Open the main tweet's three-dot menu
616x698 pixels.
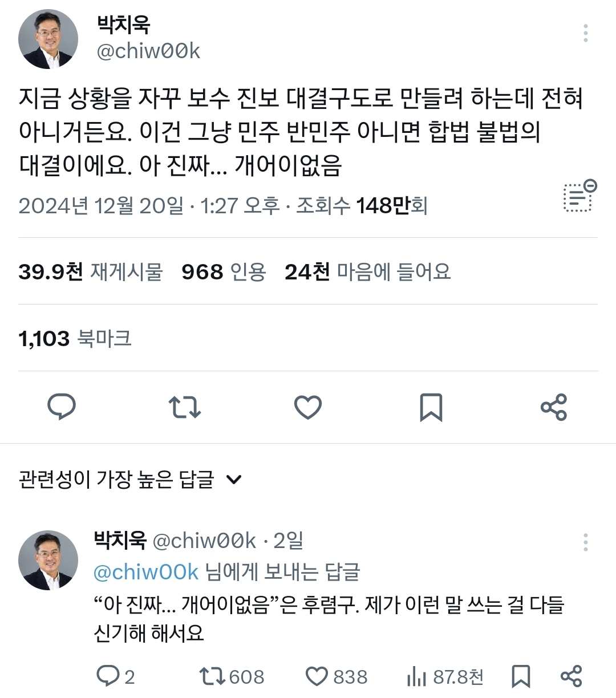[x=585, y=34]
